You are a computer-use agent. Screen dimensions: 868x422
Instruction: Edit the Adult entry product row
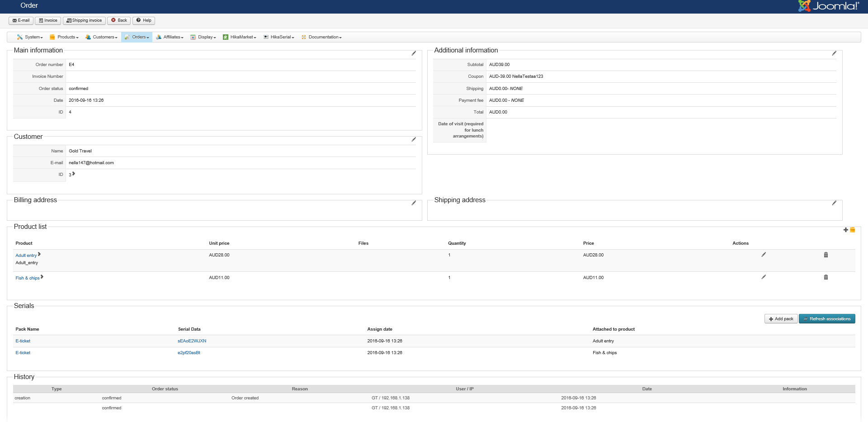point(763,255)
